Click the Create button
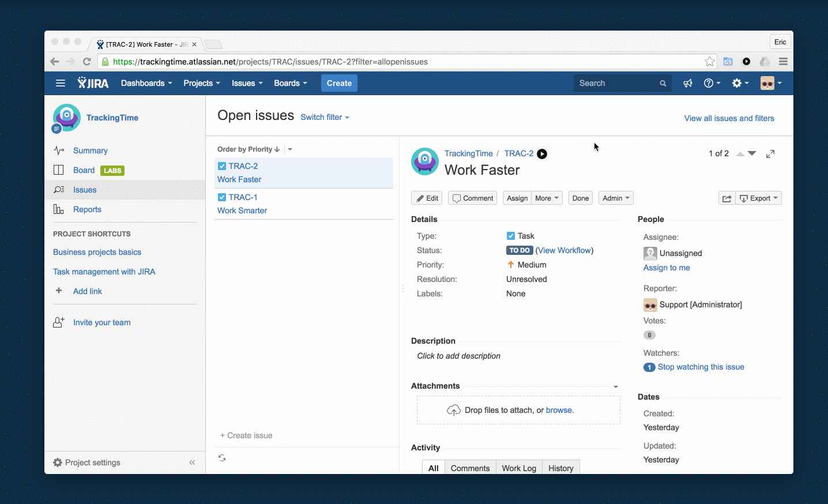Viewport: 828px width, 504px height. [339, 83]
